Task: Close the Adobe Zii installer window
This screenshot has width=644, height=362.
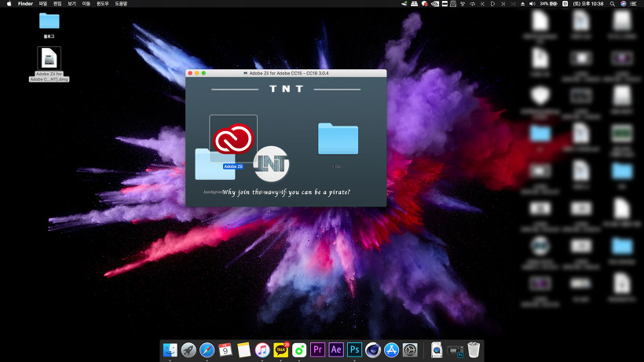Action: (x=190, y=73)
